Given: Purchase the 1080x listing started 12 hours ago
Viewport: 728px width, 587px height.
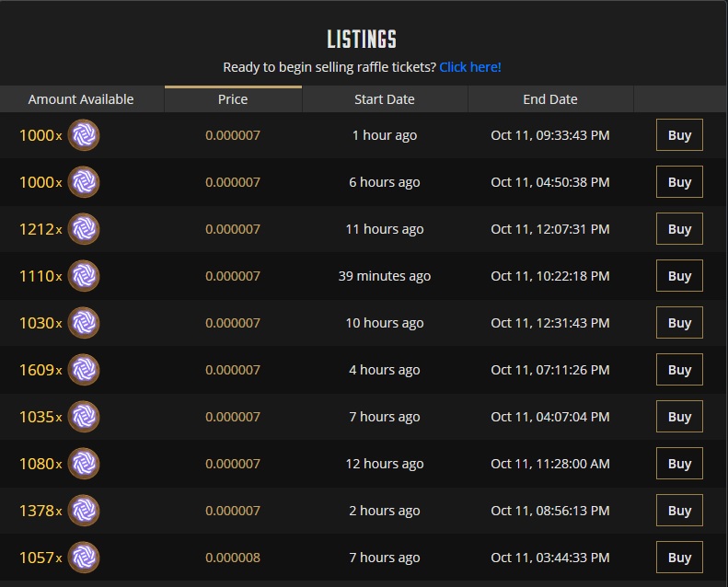Looking at the screenshot, I should coord(679,464).
